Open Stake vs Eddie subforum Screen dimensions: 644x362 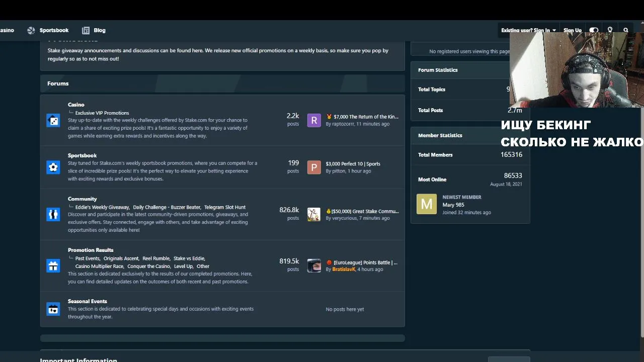[189, 258]
